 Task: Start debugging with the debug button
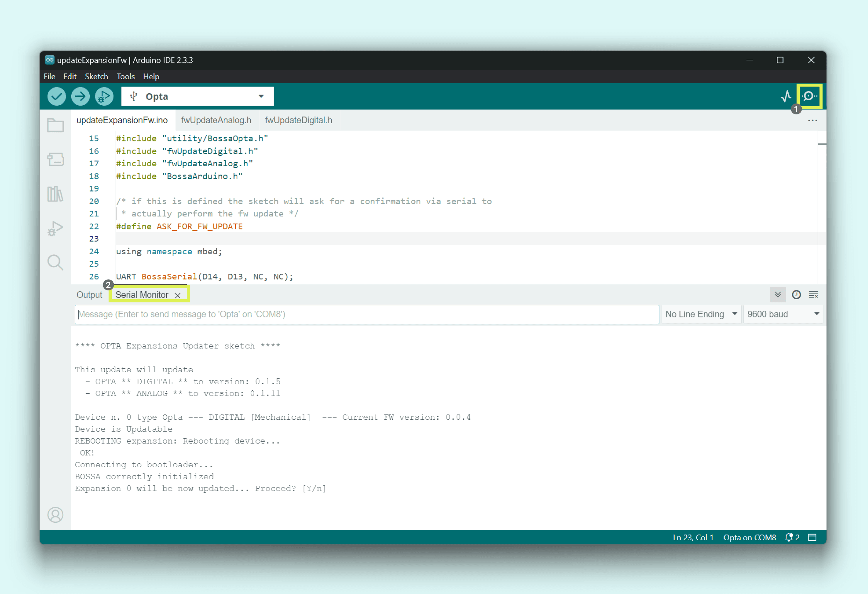(104, 97)
